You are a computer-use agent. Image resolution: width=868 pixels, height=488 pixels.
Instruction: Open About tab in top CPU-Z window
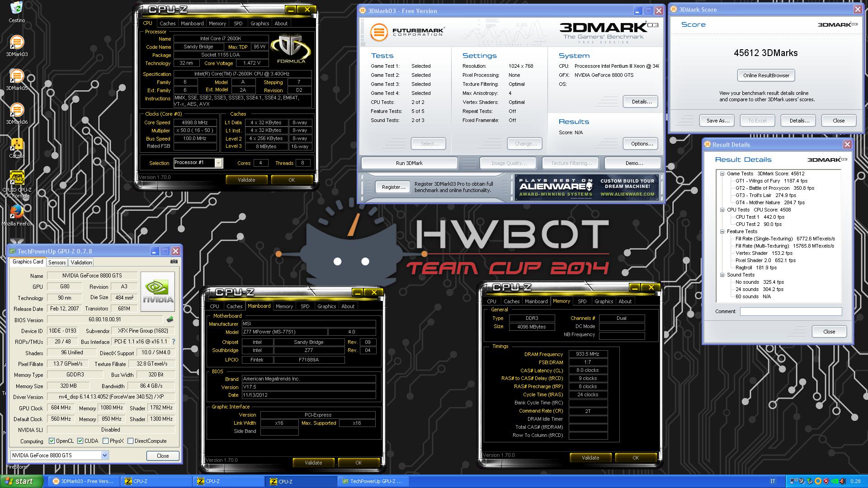[x=281, y=23]
